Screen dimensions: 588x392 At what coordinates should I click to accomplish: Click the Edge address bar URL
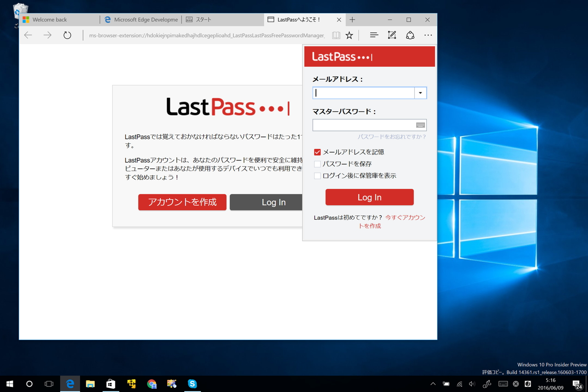click(x=207, y=35)
